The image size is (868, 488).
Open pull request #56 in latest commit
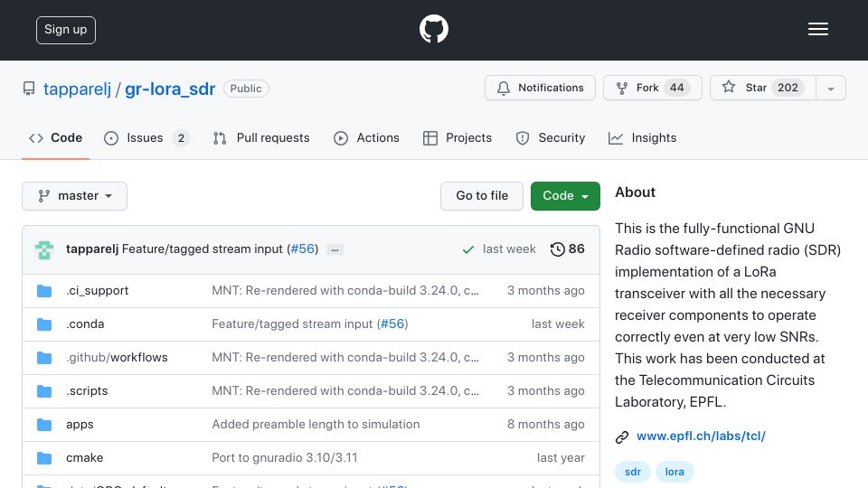tap(302, 249)
